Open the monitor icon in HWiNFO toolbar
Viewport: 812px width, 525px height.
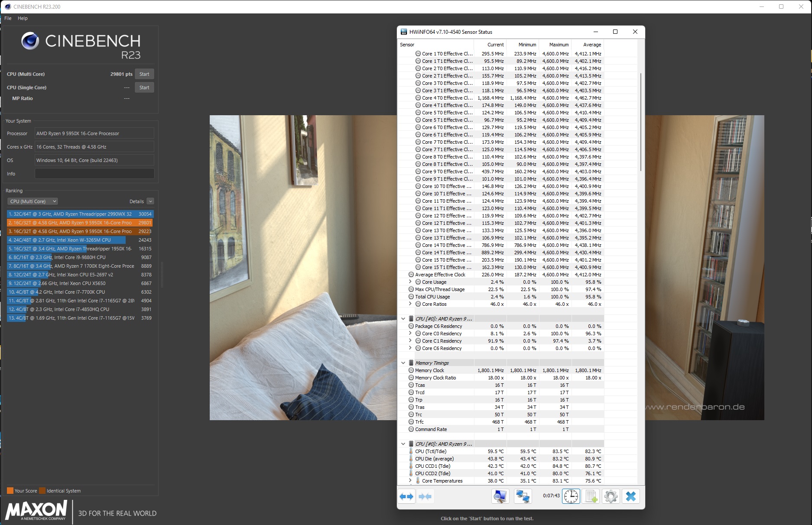coord(500,496)
